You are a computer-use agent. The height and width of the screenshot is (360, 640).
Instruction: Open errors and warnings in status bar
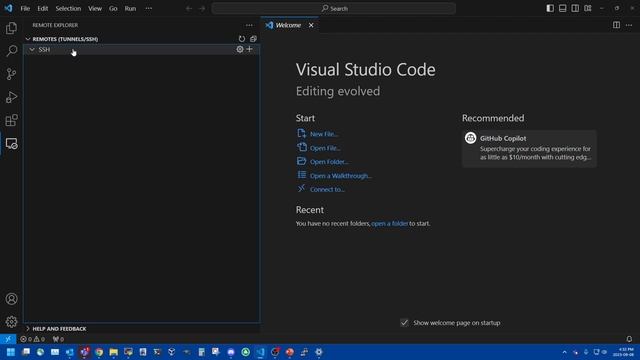click(33, 339)
